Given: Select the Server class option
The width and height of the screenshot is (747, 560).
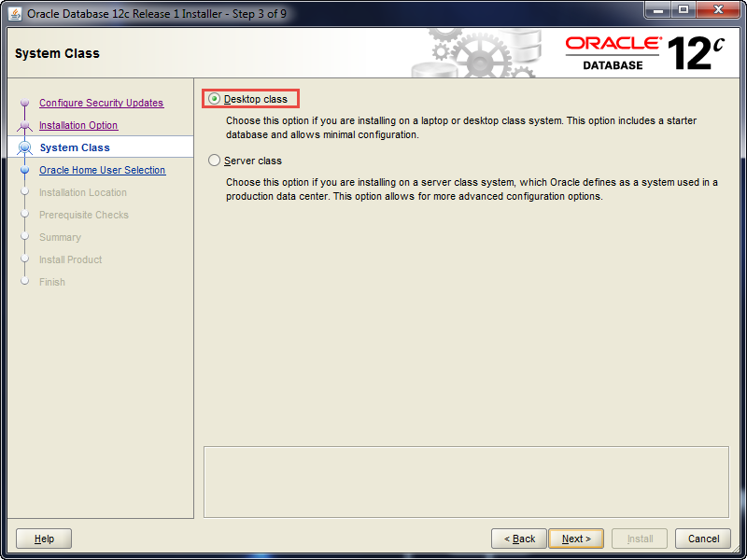Looking at the screenshot, I should [x=216, y=159].
